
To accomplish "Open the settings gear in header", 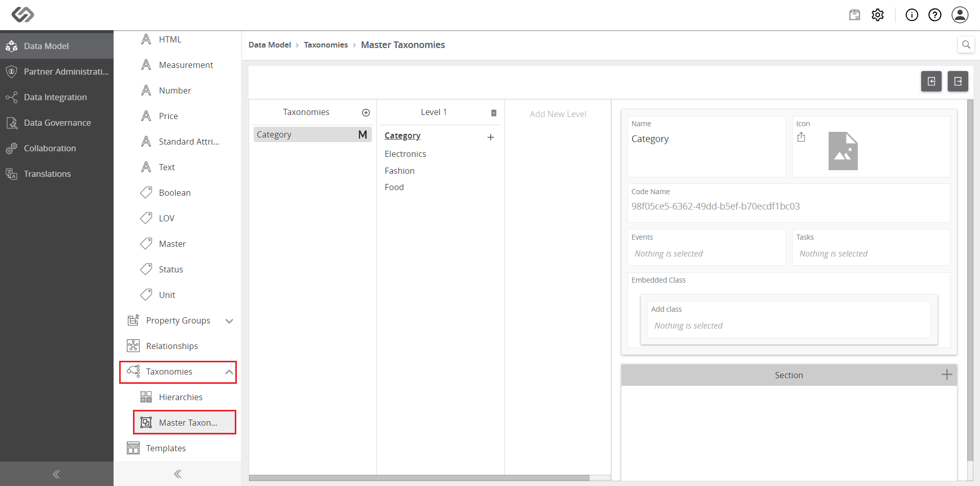I will click(x=878, y=15).
